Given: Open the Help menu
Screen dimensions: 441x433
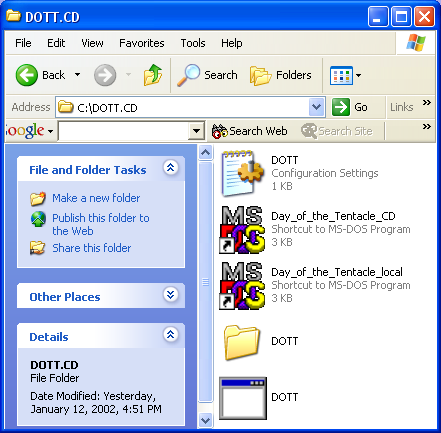Looking at the screenshot, I should click(x=232, y=43).
